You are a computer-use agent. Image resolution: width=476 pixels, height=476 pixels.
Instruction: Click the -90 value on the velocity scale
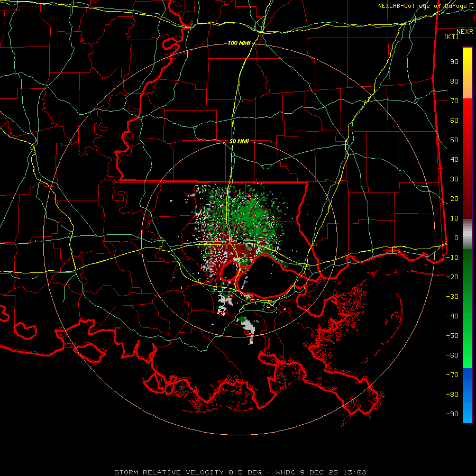452,414
